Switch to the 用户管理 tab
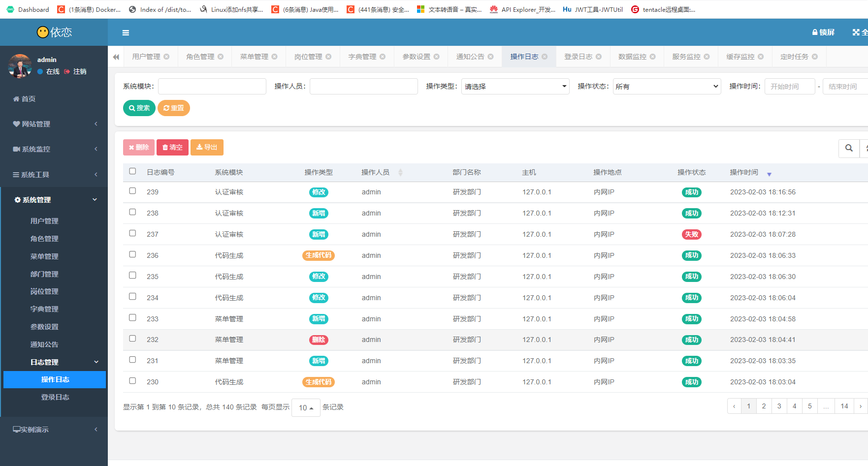868x466 pixels. point(146,57)
